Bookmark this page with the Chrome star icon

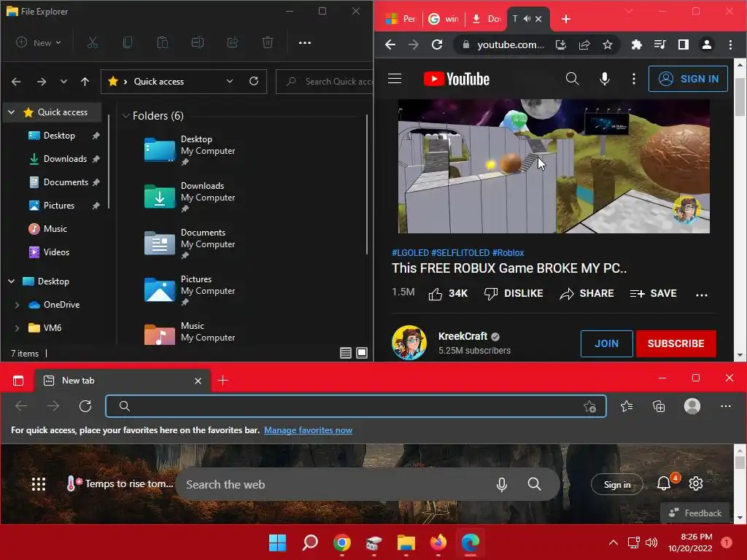[608, 44]
